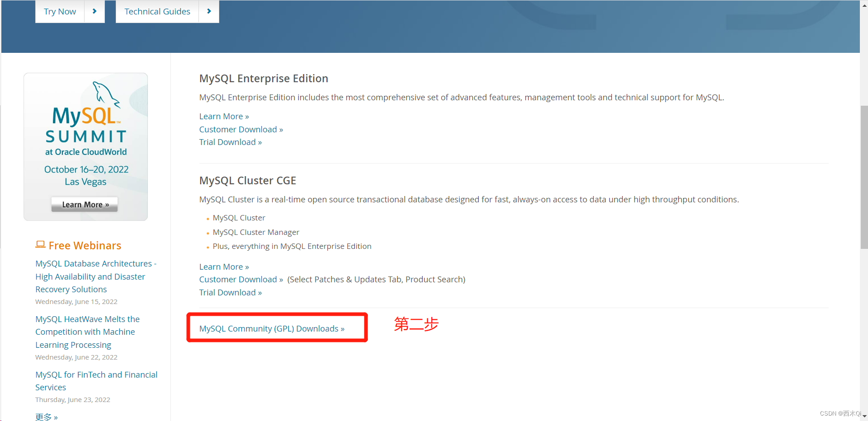Open the Technical Guides button

pos(157,11)
